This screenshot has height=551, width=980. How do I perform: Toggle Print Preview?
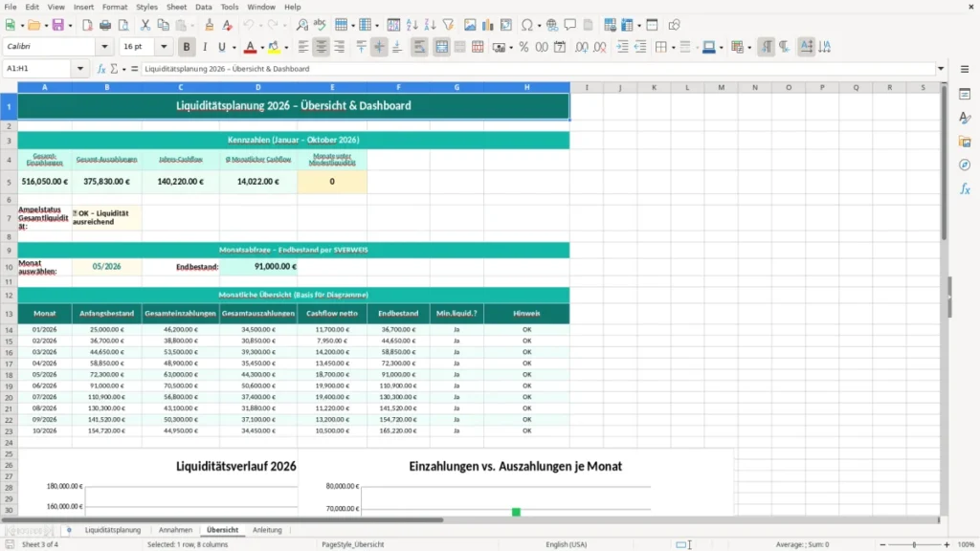(123, 25)
